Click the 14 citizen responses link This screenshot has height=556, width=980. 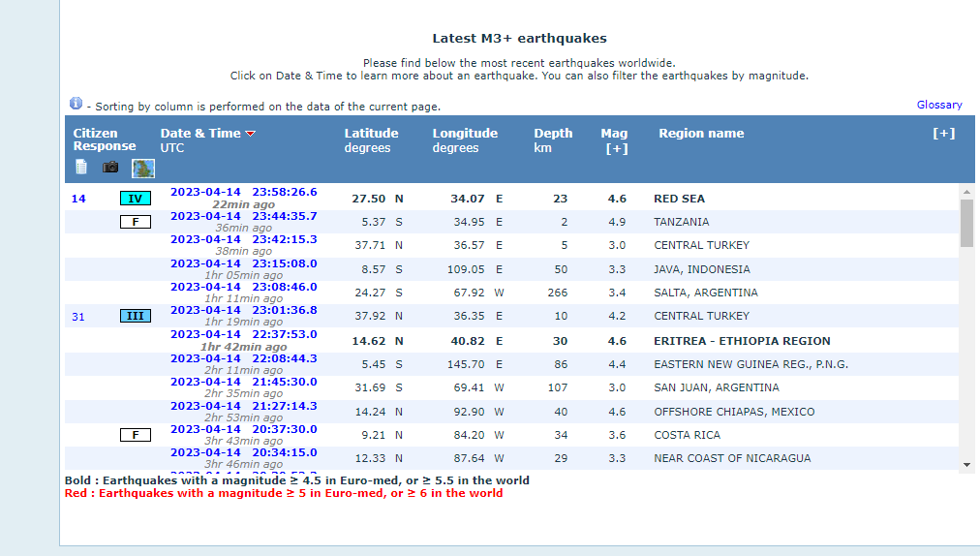point(78,199)
